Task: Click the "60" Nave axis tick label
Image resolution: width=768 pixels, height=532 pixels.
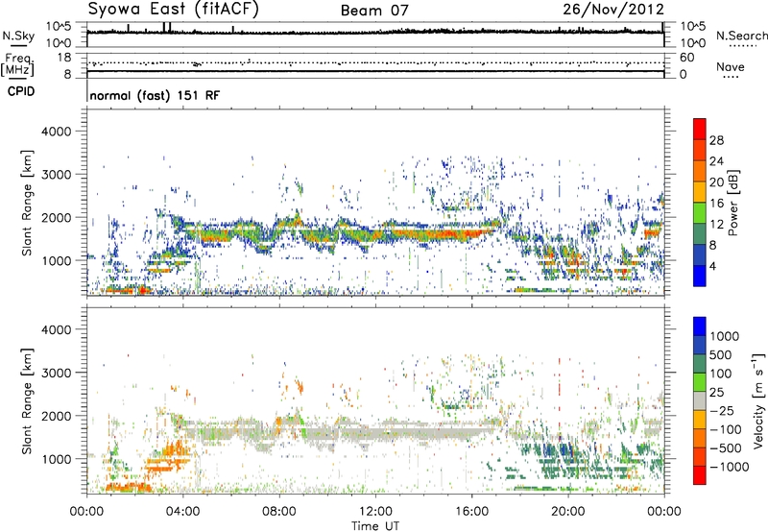Action: coord(687,58)
